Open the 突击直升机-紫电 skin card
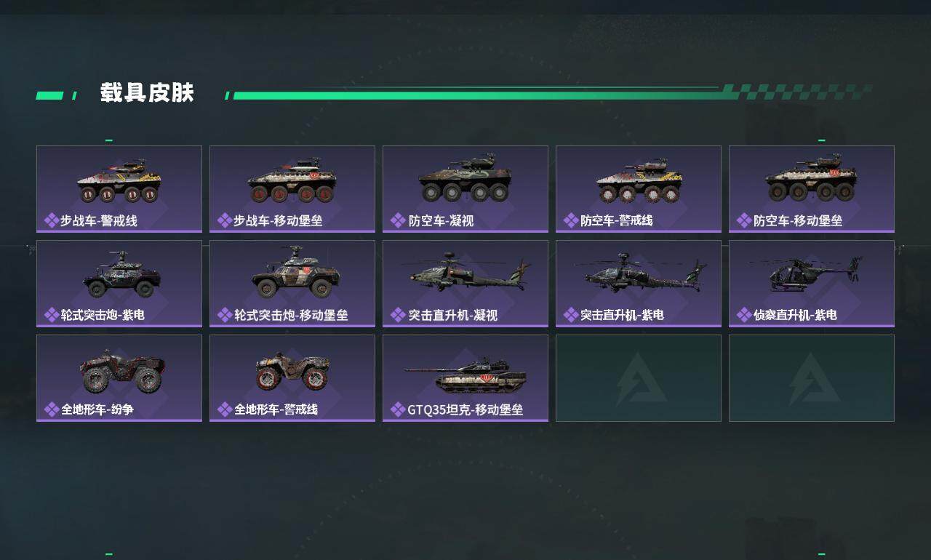 point(639,284)
